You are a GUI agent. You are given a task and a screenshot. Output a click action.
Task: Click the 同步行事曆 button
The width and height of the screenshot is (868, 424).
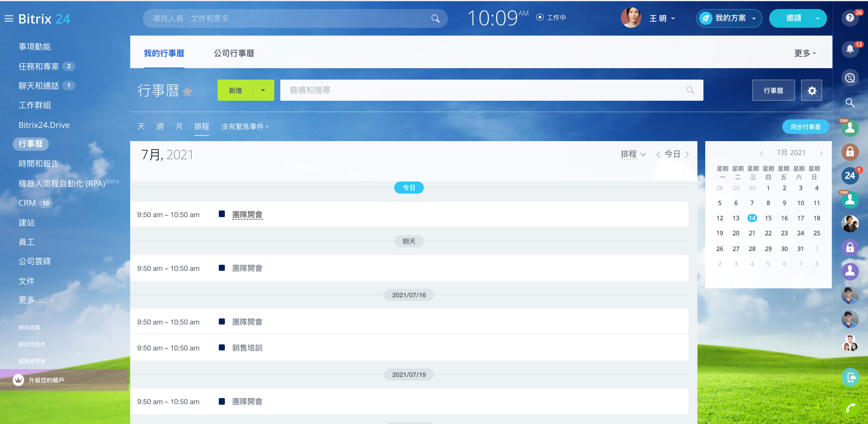pyautogui.click(x=805, y=127)
